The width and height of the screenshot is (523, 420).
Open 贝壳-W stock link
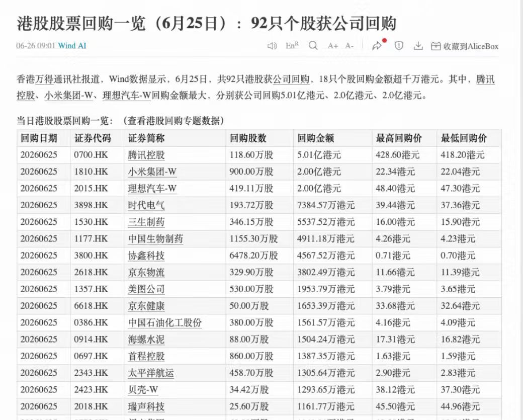143,390
